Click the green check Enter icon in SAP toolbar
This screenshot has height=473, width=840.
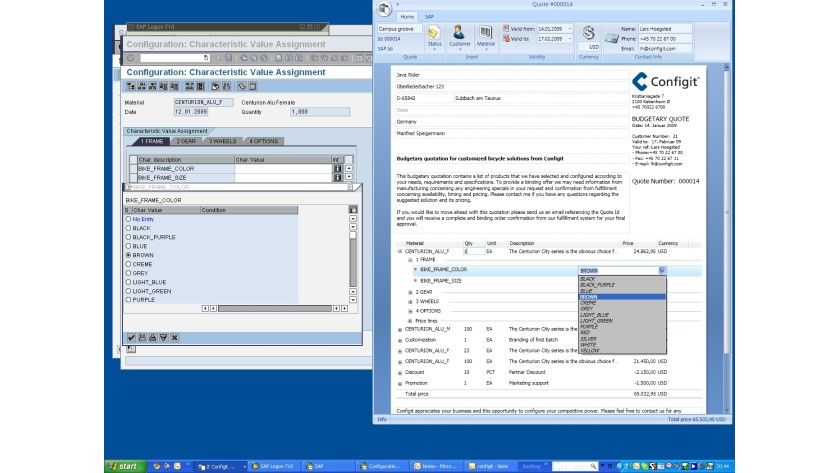coord(131,58)
